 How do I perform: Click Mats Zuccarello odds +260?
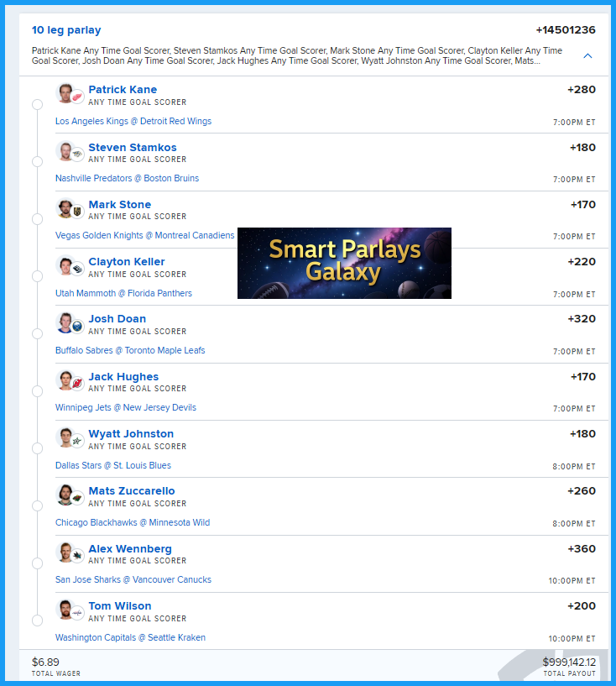click(582, 491)
